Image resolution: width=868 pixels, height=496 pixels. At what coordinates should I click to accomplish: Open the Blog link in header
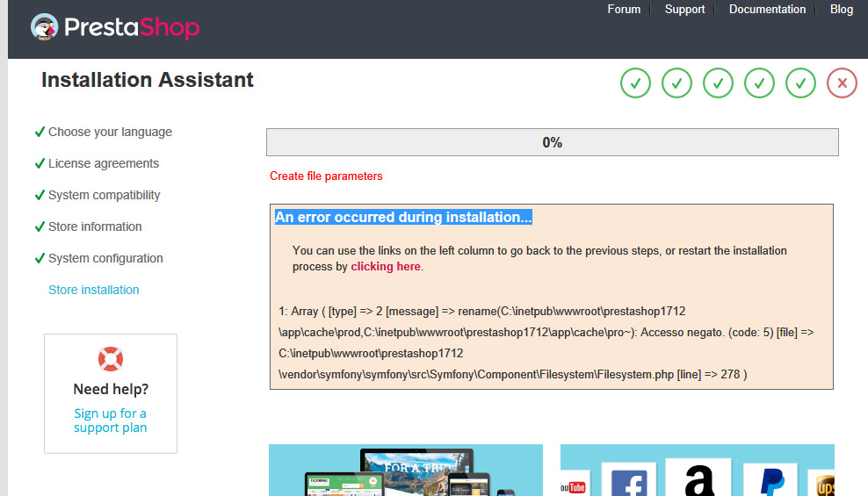(x=842, y=10)
